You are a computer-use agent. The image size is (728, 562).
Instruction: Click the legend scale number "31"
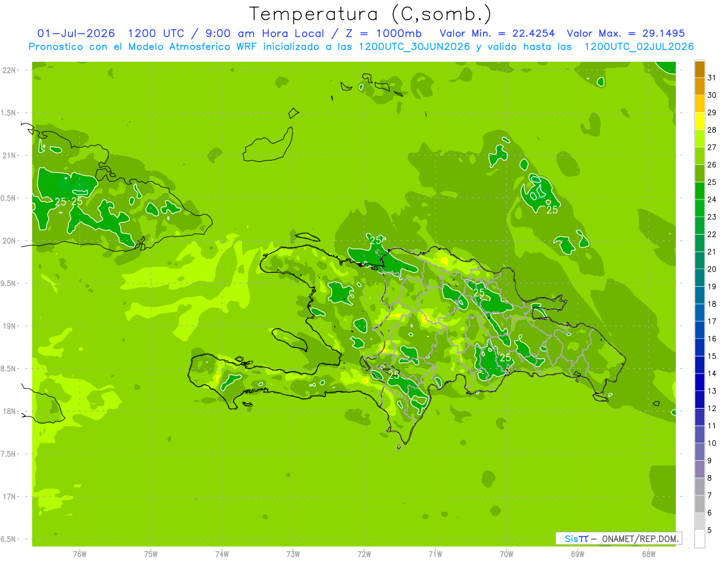712,78
